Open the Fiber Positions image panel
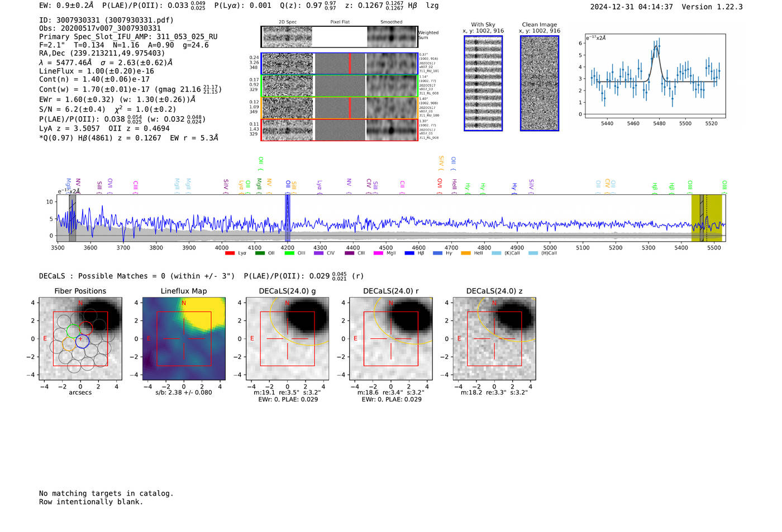Screen dimensions: 782x532 click(x=80, y=339)
